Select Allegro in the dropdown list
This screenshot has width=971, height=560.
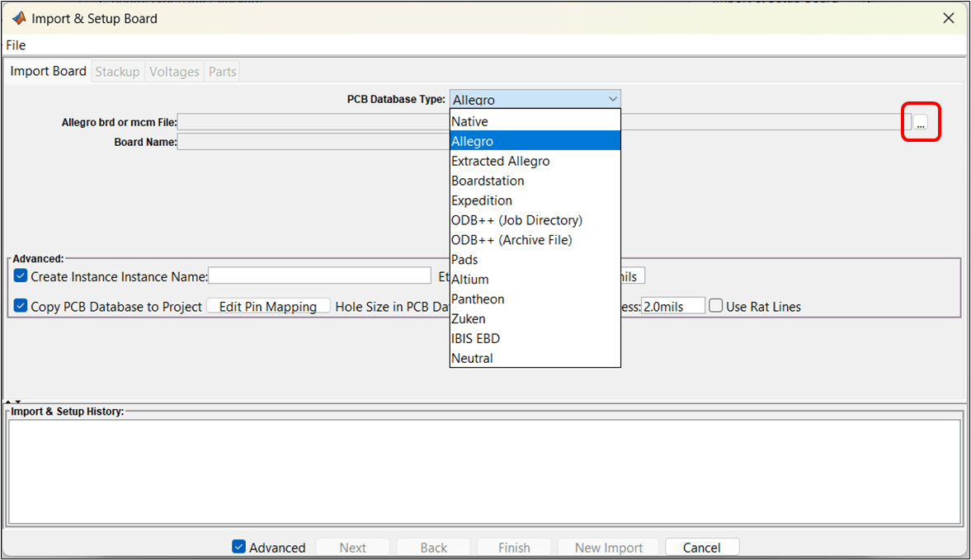point(535,141)
